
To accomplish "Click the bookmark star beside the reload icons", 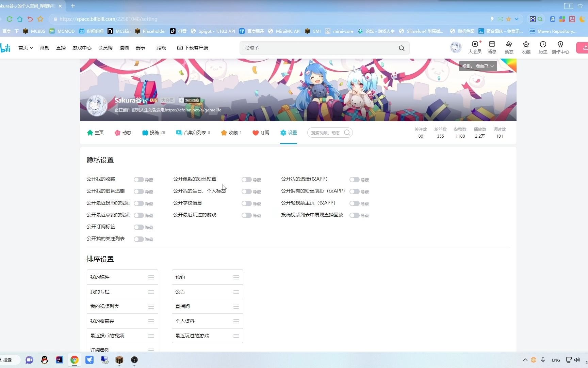I will [x=40, y=19].
